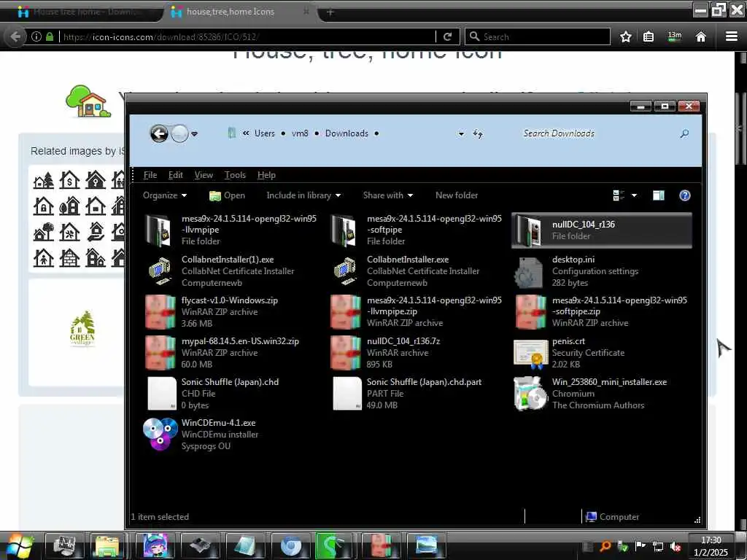The height and width of the screenshot is (560, 747).
Task: Click the browser URL address field
Action: coord(248,36)
